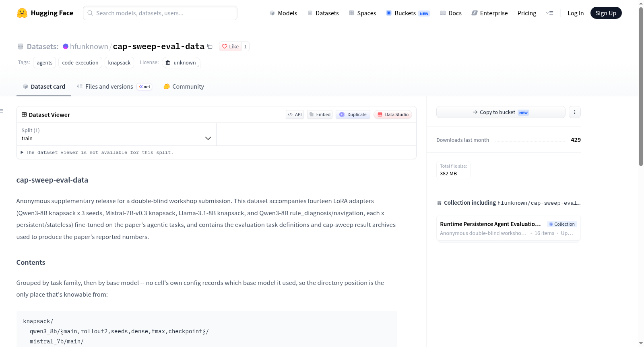This screenshot has height=347, width=644.
Task: Click the Total file size 382 MB
Action: [x=453, y=170]
